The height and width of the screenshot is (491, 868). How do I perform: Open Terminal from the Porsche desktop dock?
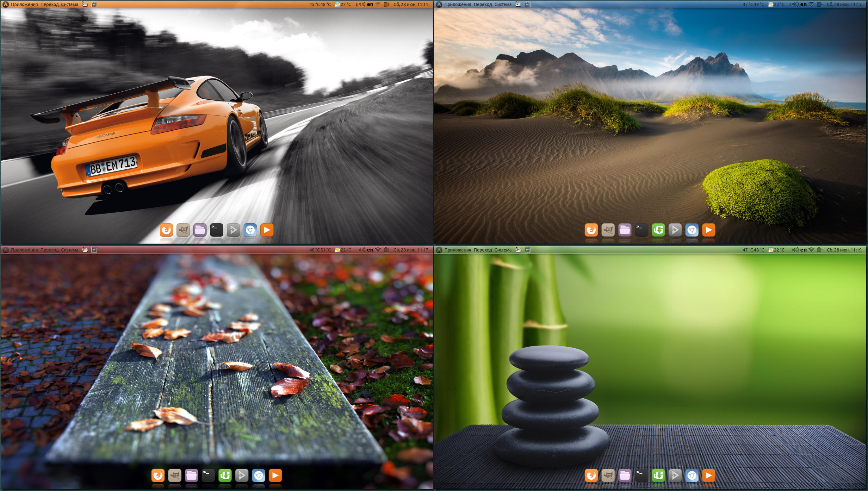click(x=217, y=230)
